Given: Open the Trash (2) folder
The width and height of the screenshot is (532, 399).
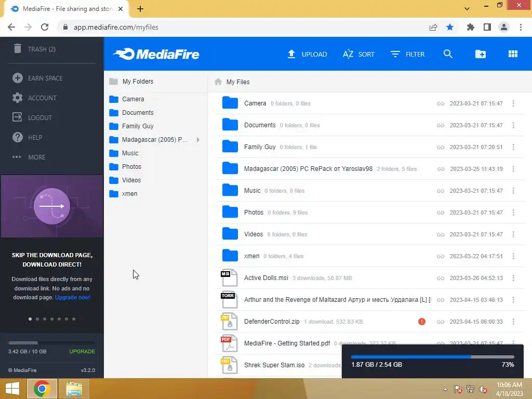Looking at the screenshot, I should click(x=35, y=49).
